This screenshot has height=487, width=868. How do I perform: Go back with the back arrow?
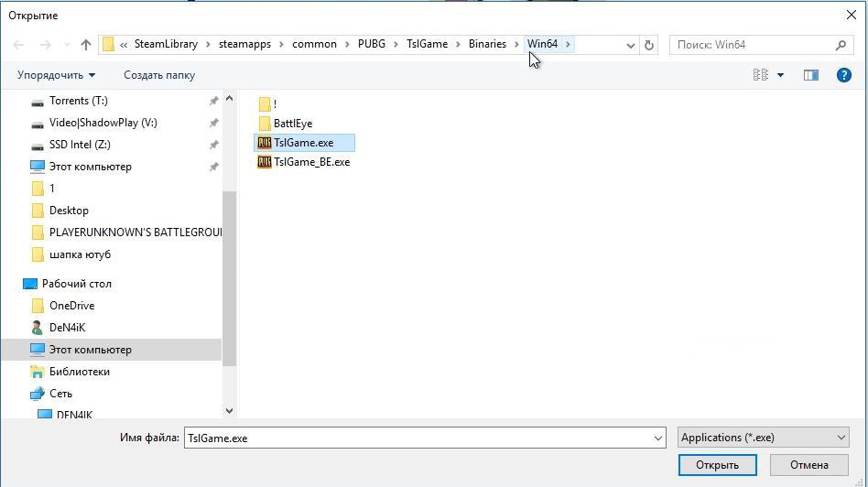(x=18, y=45)
